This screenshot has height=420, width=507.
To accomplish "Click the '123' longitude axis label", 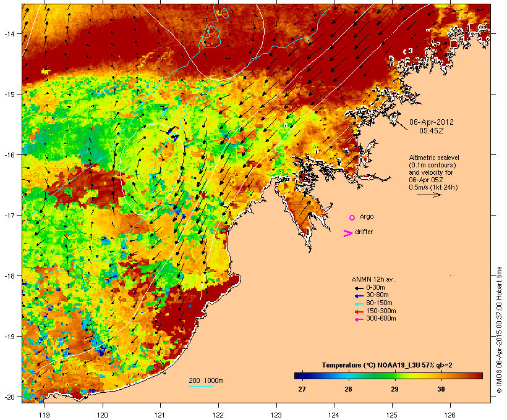I will click(276, 415).
